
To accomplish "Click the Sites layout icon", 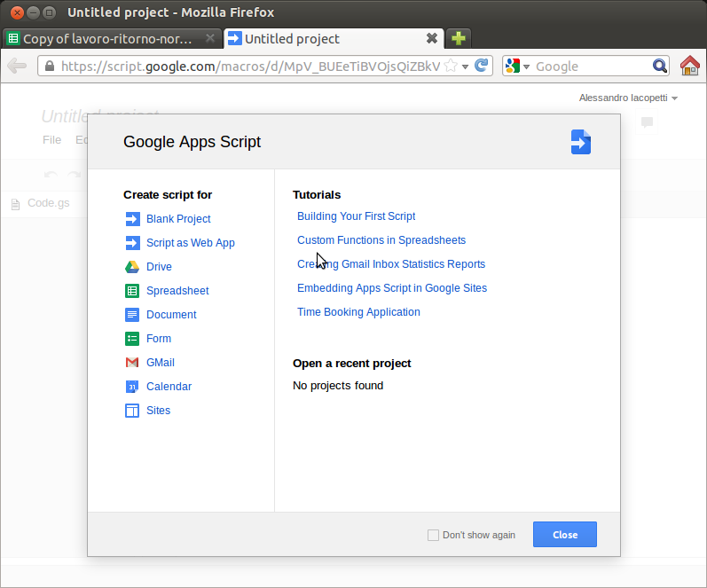I will click(132, 411).
